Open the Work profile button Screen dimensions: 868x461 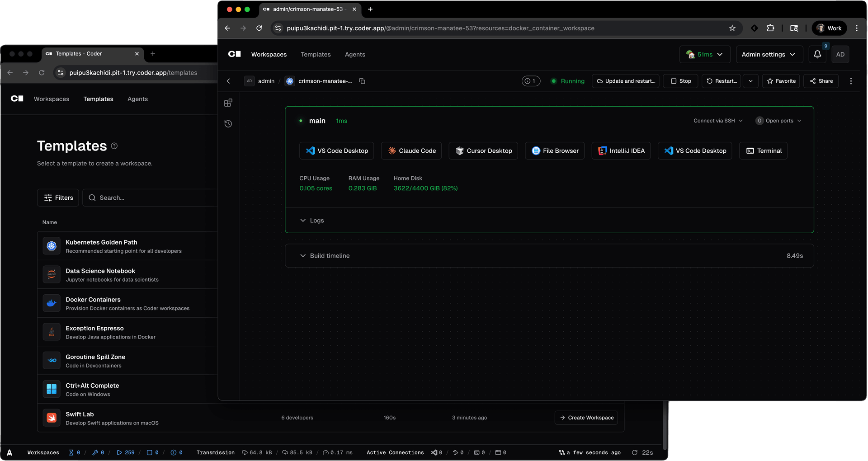pos(830,28)
